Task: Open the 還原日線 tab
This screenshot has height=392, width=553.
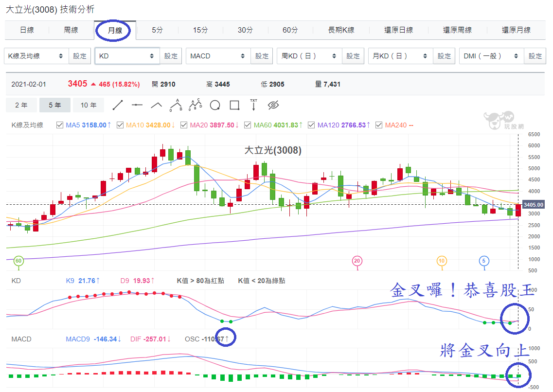Action: (x=398, y=30)
